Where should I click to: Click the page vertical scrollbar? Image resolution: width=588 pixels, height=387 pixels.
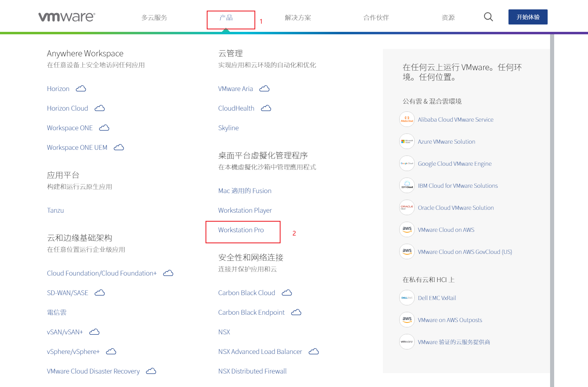point(552,210)
